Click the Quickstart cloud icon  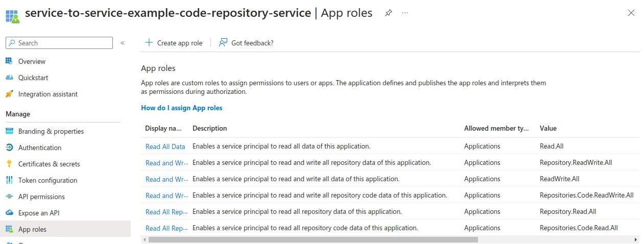9,78
